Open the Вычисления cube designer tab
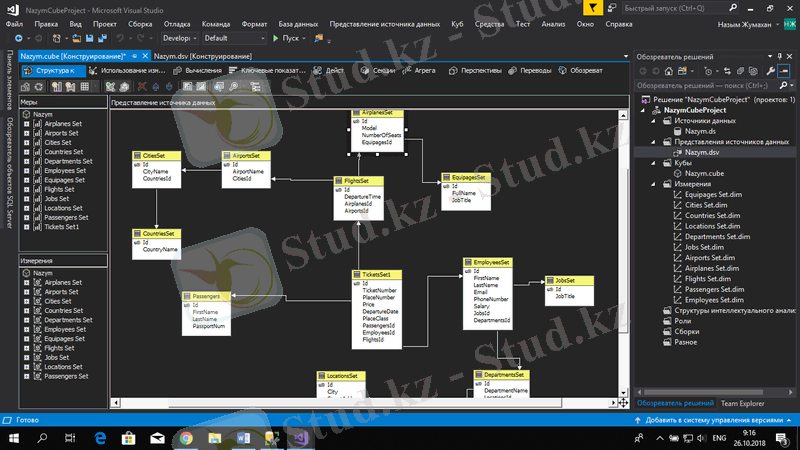This screenshot has width=800, height=450. point(197,70)
